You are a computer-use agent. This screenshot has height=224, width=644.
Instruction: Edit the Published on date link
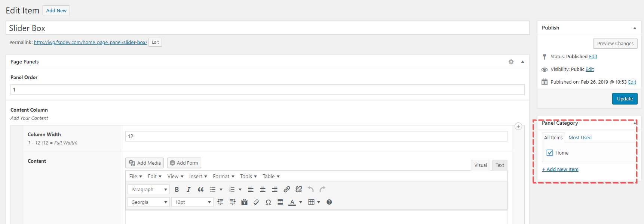coord(632,82)
